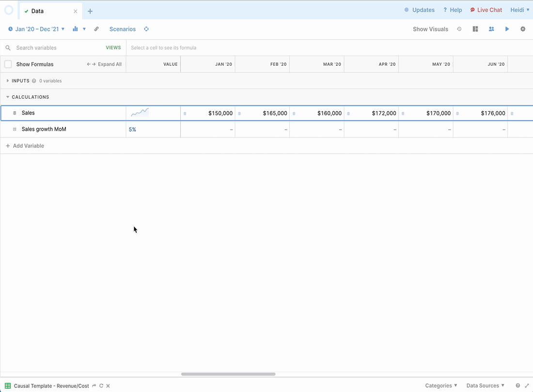Click the link icon in toolbar
Image resolution: width=533 pixels, height=392 pixels.
coord(96,29)
